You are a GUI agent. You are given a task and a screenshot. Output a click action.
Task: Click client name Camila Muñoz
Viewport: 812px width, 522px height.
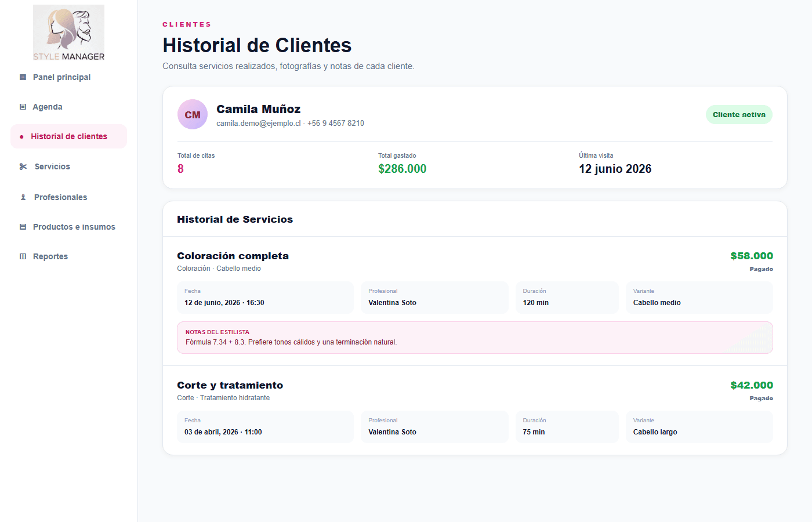259,109
